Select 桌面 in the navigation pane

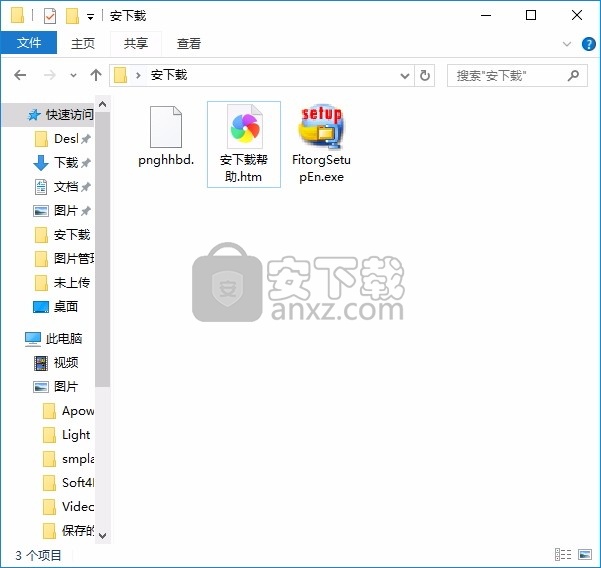pyautogui.click(x=56, y=307)
